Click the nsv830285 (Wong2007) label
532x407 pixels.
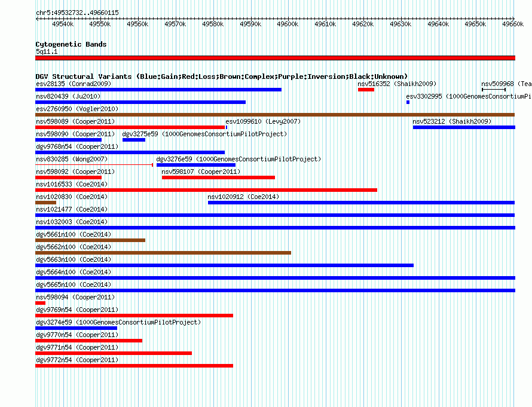tap(72, 159)
